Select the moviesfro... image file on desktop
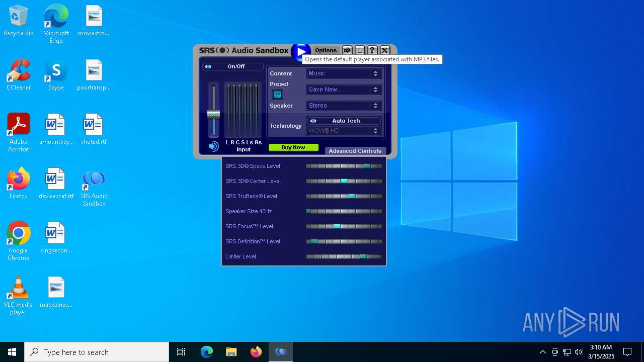This screenshot has height=362, width=644. tap(94, 21)
